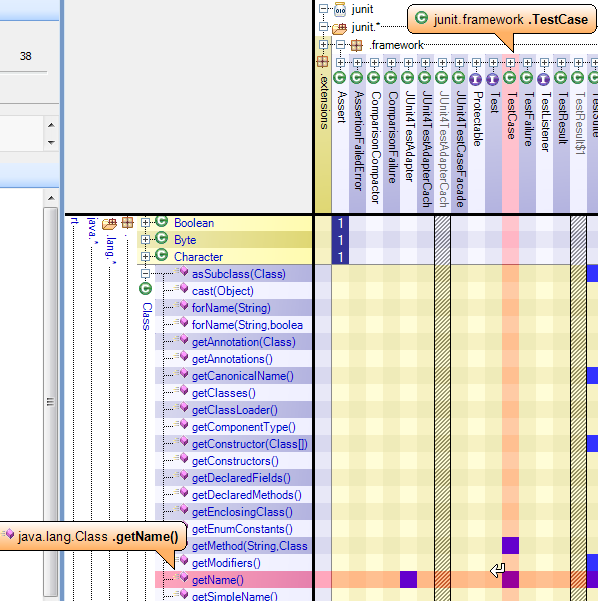Expand the Protectable column node
Screen dimensions: 598x601
476,62
